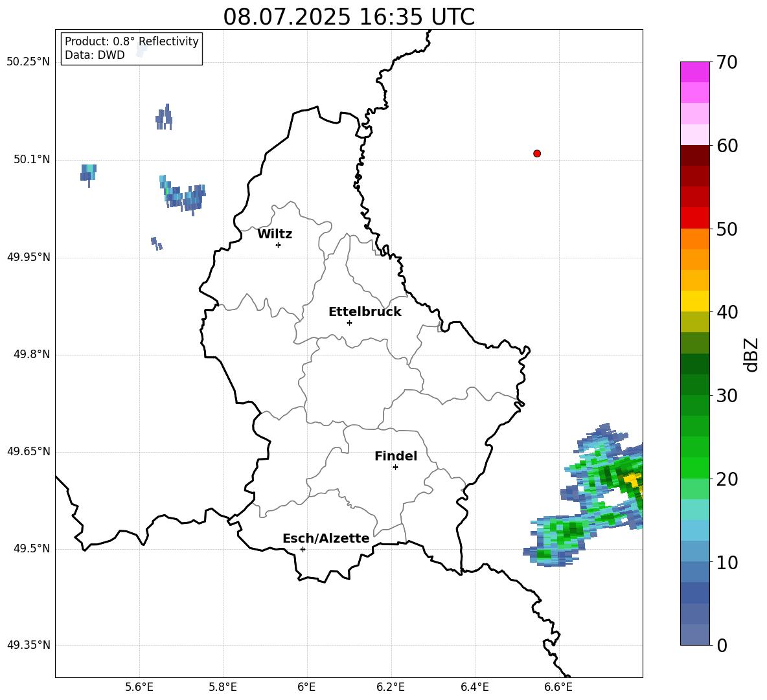Click the Findel city label

[x=396, y=456]
